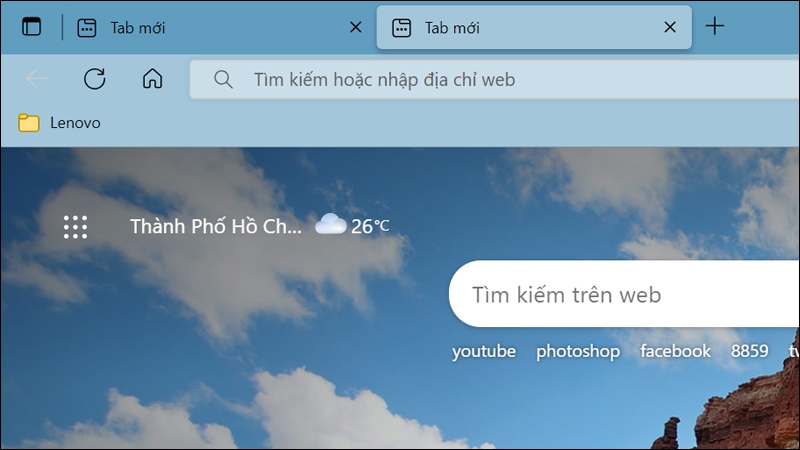The height and width of the screenshot is (450, 800).
Task: Select the active second Tab mới tab
Action: pos(534,28)
